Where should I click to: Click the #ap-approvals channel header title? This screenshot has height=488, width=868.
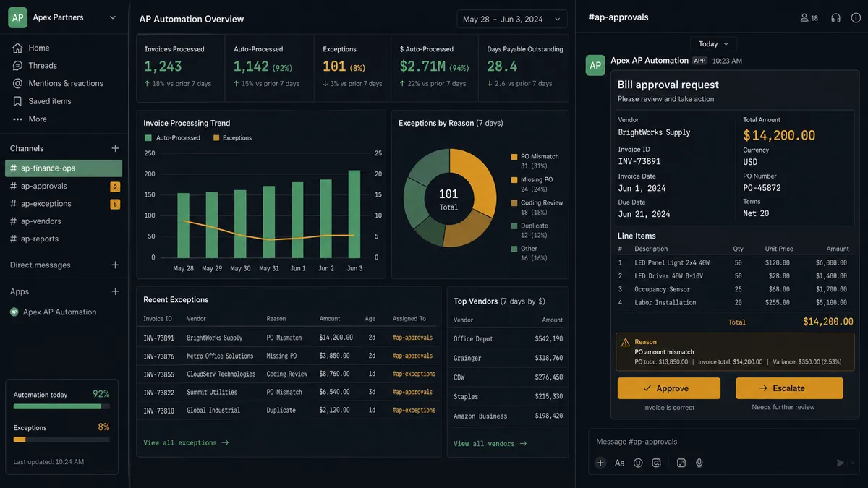(618, 17)
